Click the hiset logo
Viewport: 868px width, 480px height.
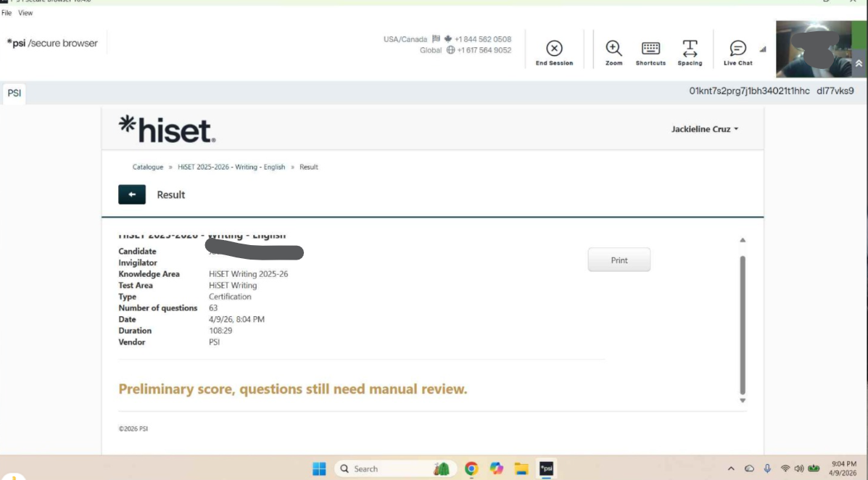click(x=168, y=129)
